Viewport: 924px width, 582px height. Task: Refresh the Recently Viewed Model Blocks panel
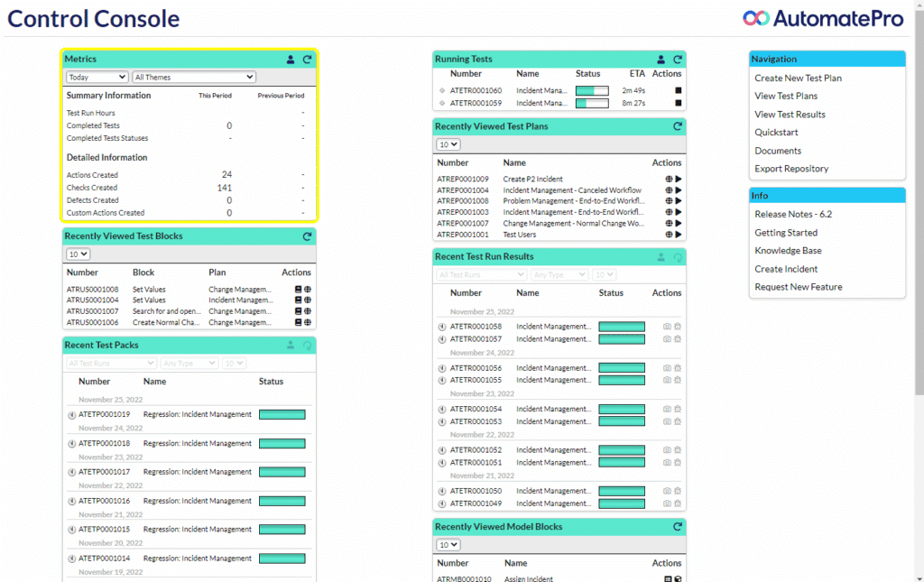pos(678,527)
